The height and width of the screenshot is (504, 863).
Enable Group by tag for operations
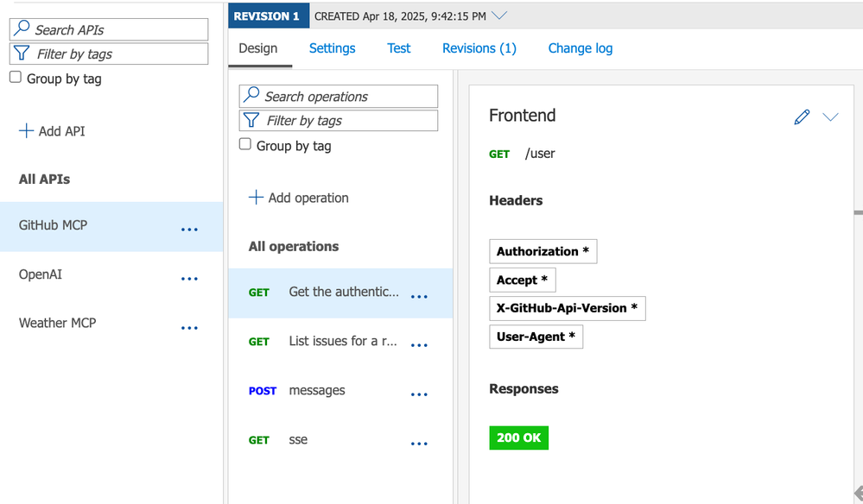tap(245, 145)
